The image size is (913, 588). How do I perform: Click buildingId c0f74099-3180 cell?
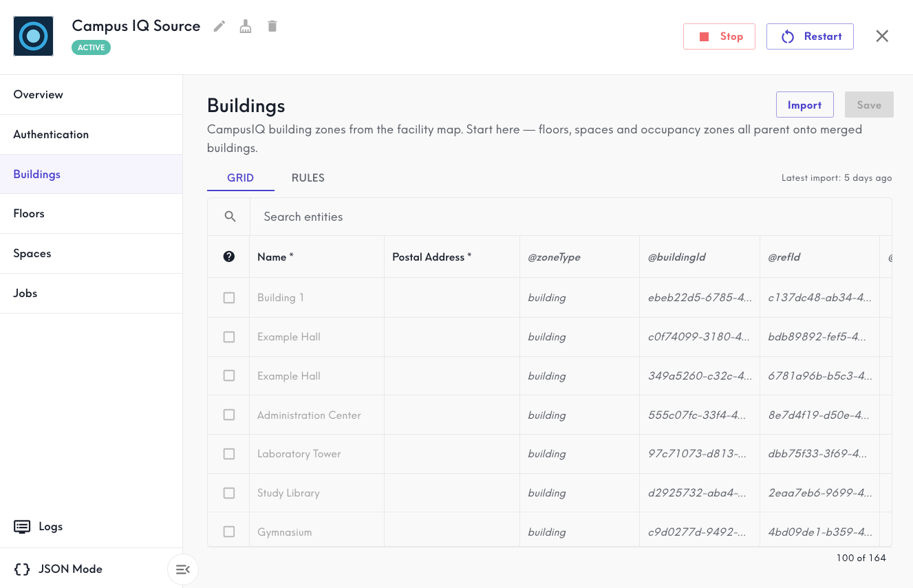pos(700,337)
